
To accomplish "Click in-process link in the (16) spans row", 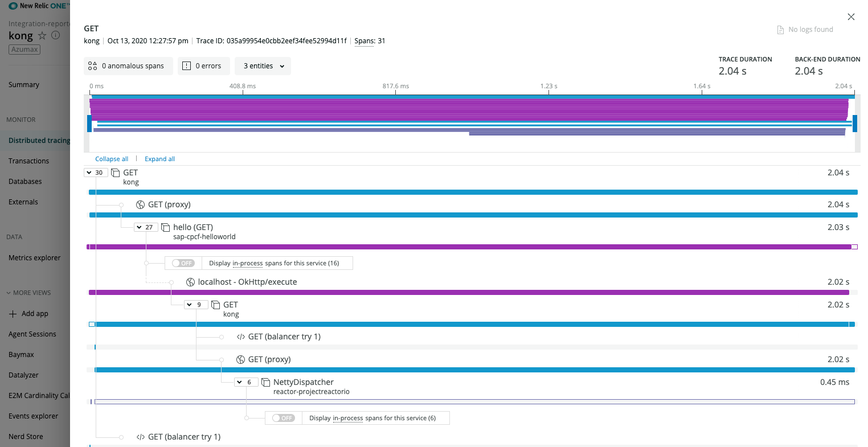I will click(248, 263).
